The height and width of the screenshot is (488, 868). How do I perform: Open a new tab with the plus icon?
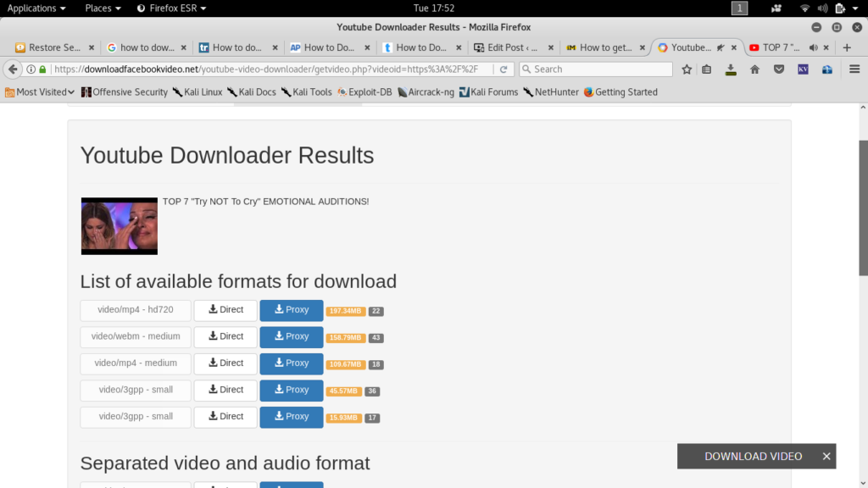846,47
